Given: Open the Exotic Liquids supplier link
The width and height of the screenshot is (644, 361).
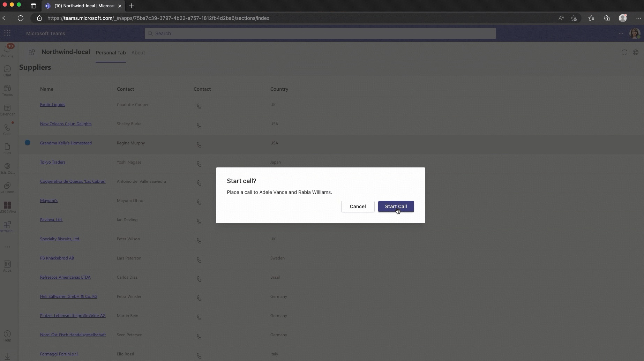Looking at the screenshot, I should point(52,105).
